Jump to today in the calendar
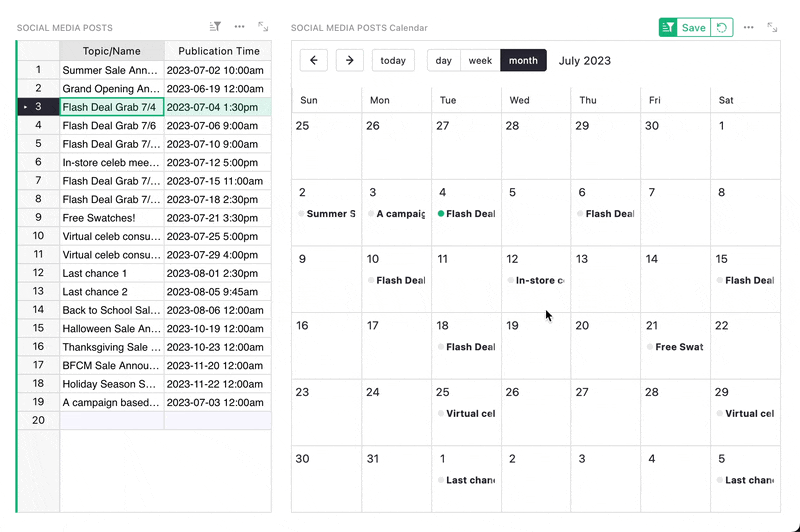 click(x=393, y=61)
